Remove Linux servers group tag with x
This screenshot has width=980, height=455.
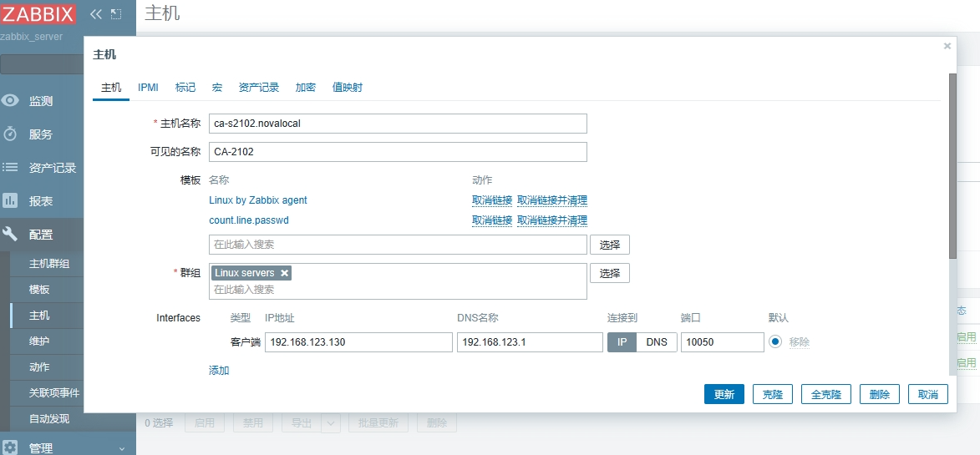pos(285,273)
